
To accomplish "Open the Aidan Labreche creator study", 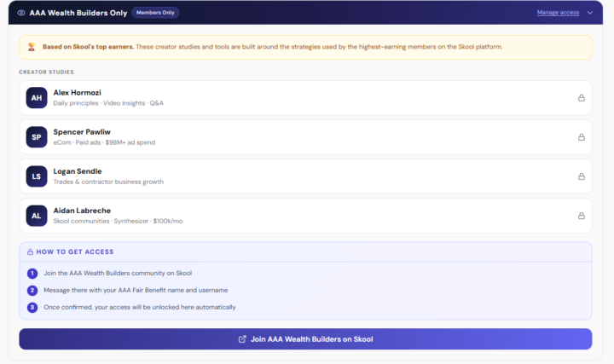I will coord(305,216).
